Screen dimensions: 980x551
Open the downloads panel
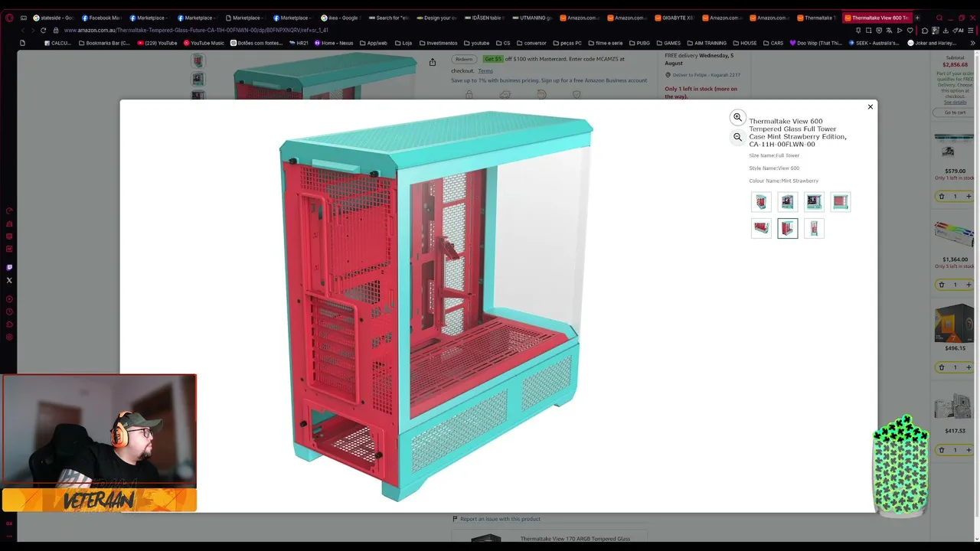point(947,31)
